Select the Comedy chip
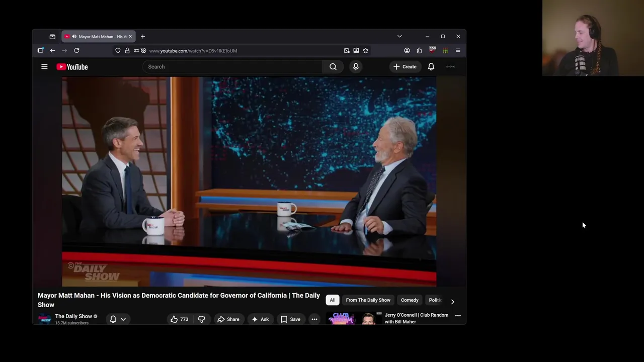The height and width of the screenshot is (362, 644). pos(410,300)
